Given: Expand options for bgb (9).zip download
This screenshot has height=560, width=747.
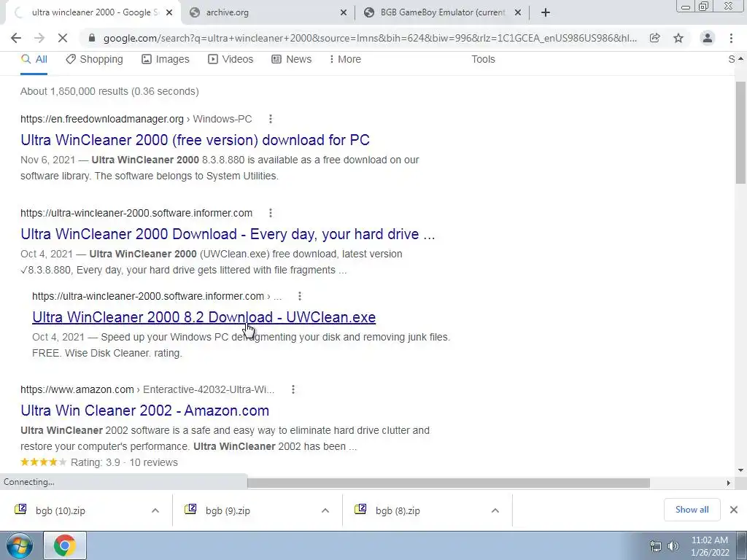Looking at the screenshot, I should tap(325, 510).
